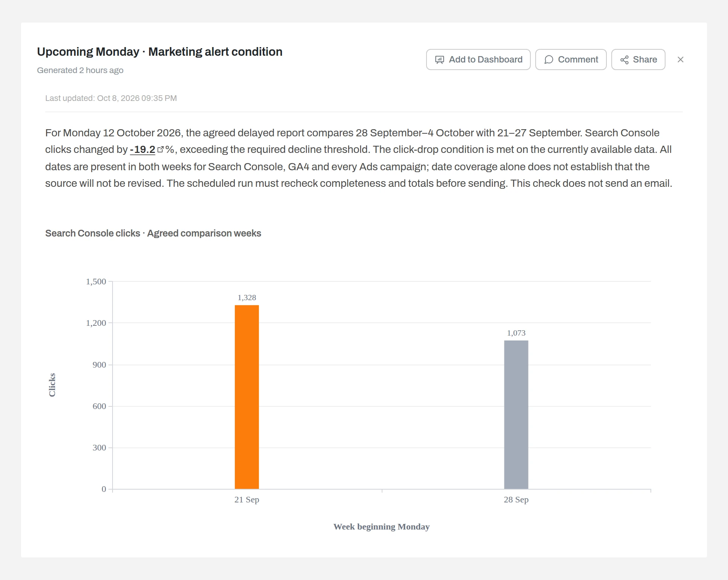
Task: Click the 300 y-axis tick label
Action: (99, 447)
